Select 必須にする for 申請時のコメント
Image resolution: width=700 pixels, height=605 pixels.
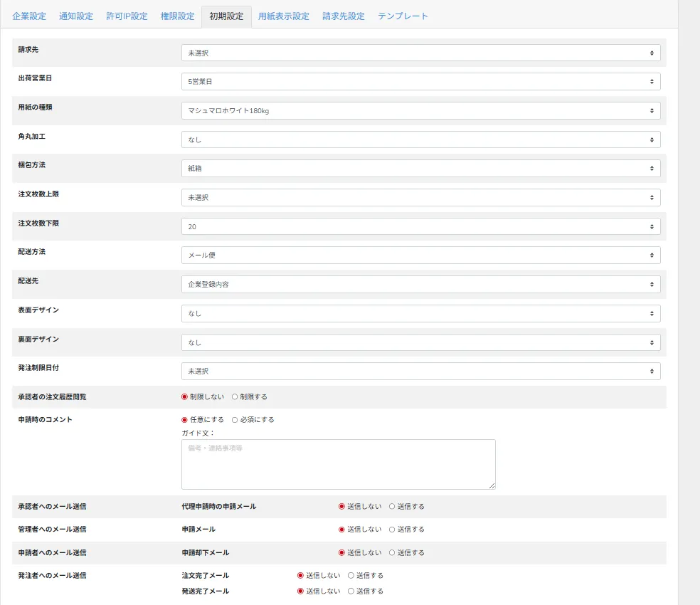click(x=235, y=419)
